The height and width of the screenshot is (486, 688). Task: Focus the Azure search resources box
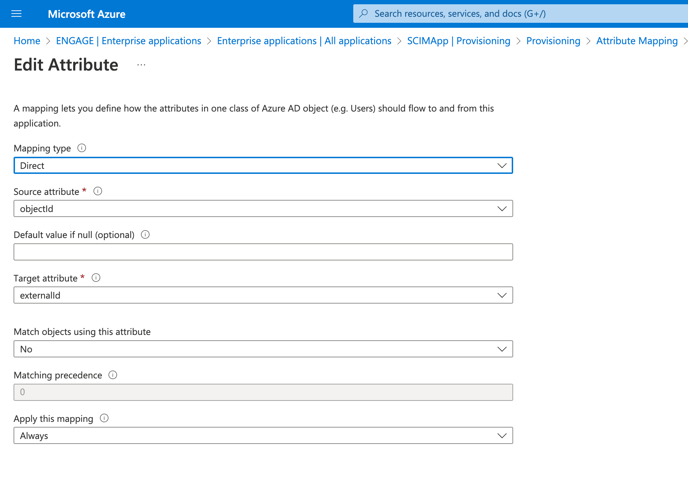tap(520, 14)
